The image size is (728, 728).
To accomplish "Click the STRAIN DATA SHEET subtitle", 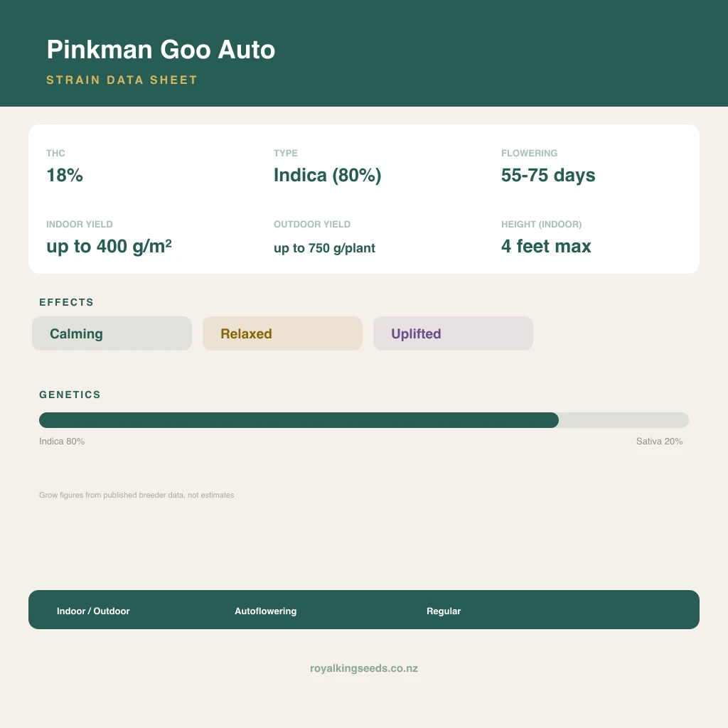I will pos(122,80).
